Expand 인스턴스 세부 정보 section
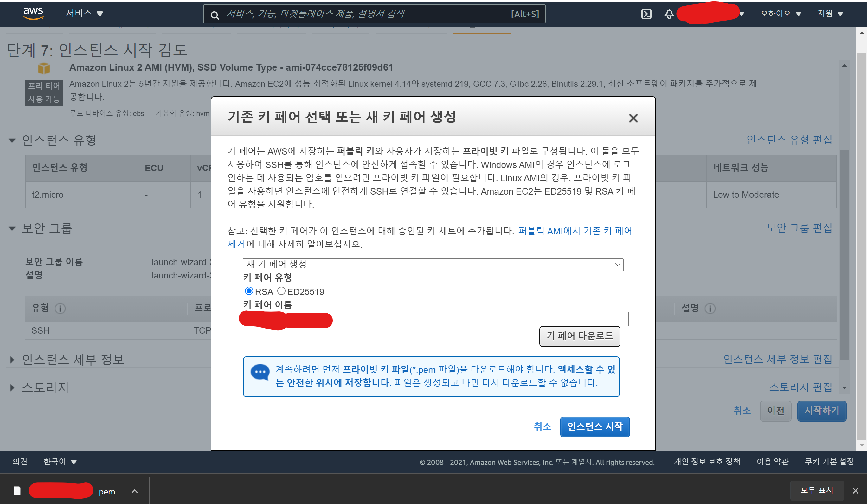867x504 pixels. [x=12, y=360]
